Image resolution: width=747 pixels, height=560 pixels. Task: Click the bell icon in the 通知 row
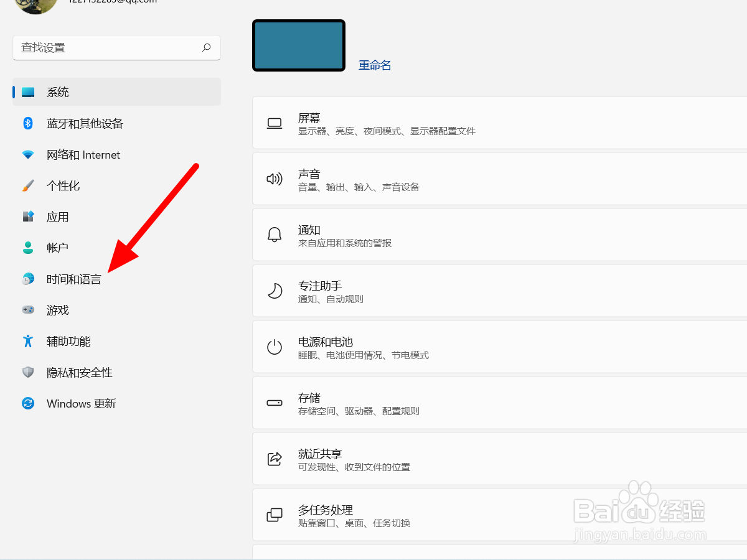pos(275,235)
